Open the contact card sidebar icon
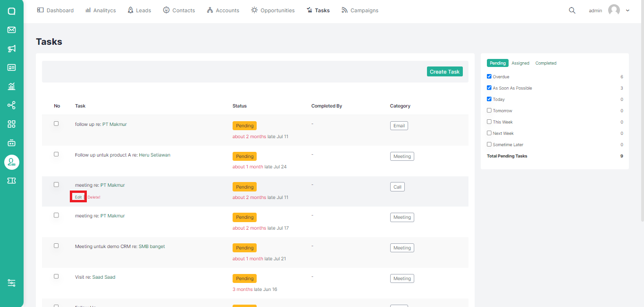Screen dimensions: 644x307 pyautogui.click(x=12, y=67)
